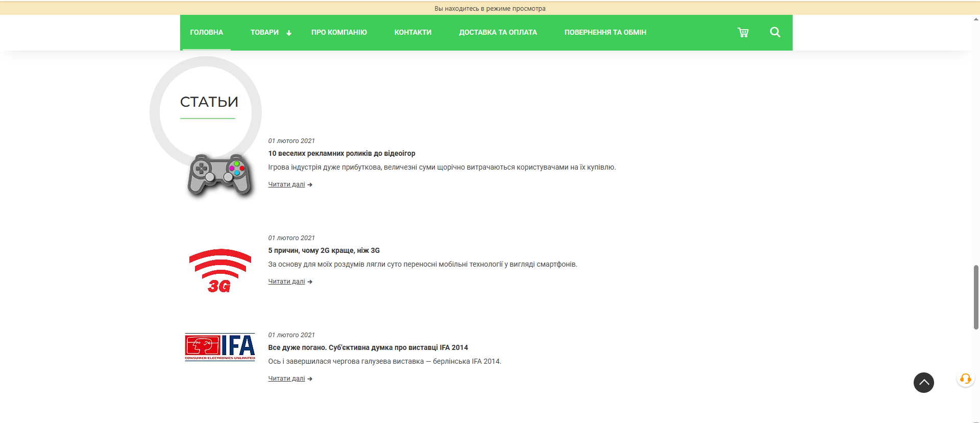This screenshot has width=980, height=423.
Task: Open the КОНТАКТИ menu item
Action: [412, 32]
